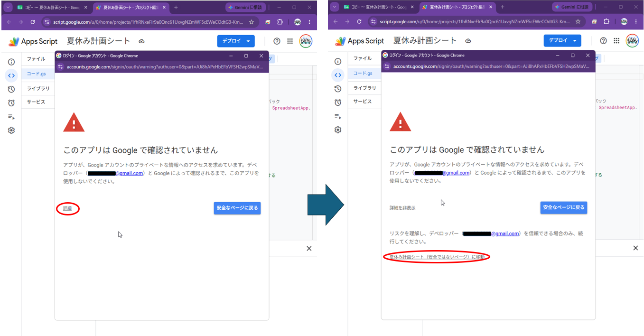Open Triggers alarm clock icon in right screenshot
Image resolution: width=644 pixels, height=336 pixels.
click(338, 103)
